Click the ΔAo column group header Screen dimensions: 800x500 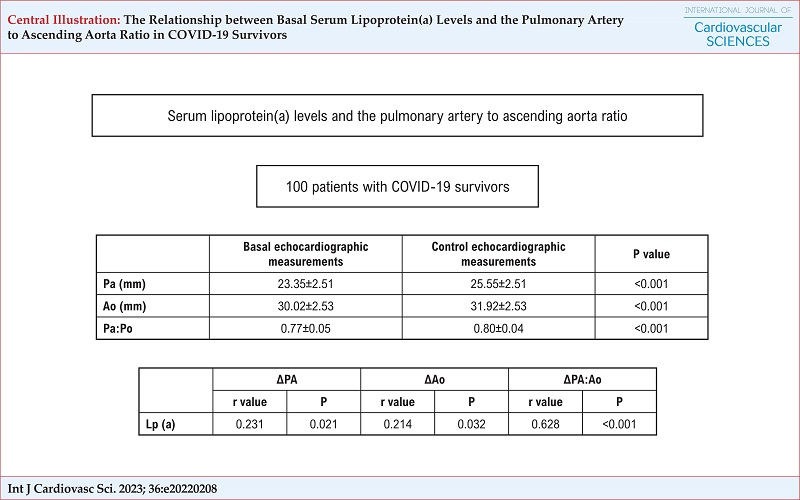pos(434,379)
